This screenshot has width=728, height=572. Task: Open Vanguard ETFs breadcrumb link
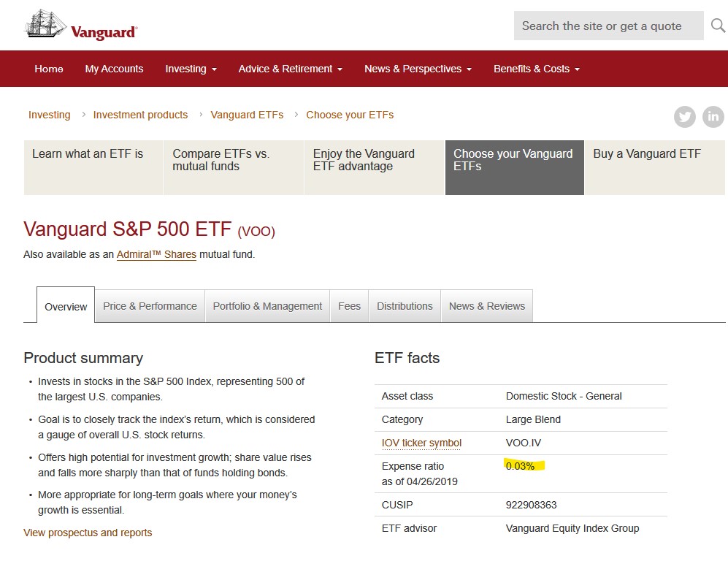click(x=247, y=115)
